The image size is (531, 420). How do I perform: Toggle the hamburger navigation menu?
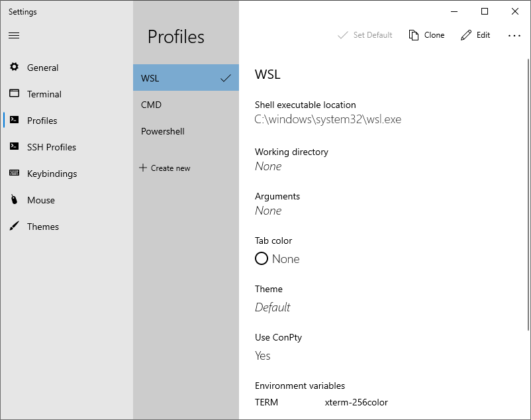[14, 35]
